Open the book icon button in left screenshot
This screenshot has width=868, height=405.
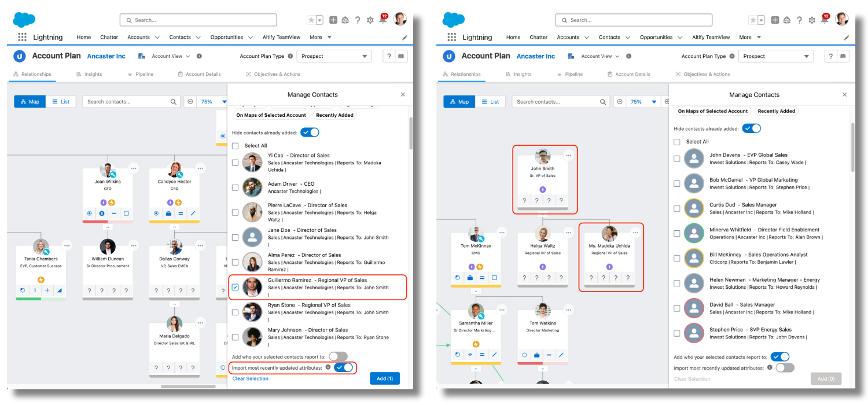(x=401, y=56)
